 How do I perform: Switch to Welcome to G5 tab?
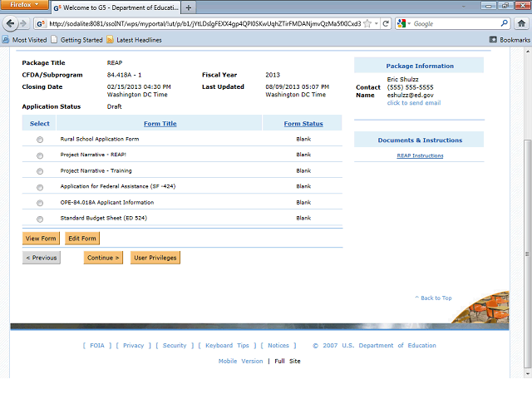116,7
